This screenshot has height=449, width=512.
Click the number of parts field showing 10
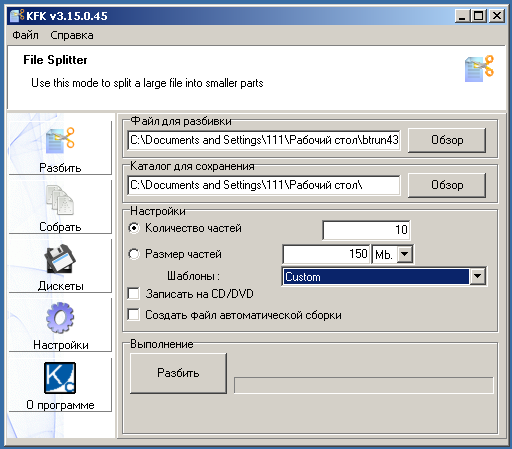point(366,230)
